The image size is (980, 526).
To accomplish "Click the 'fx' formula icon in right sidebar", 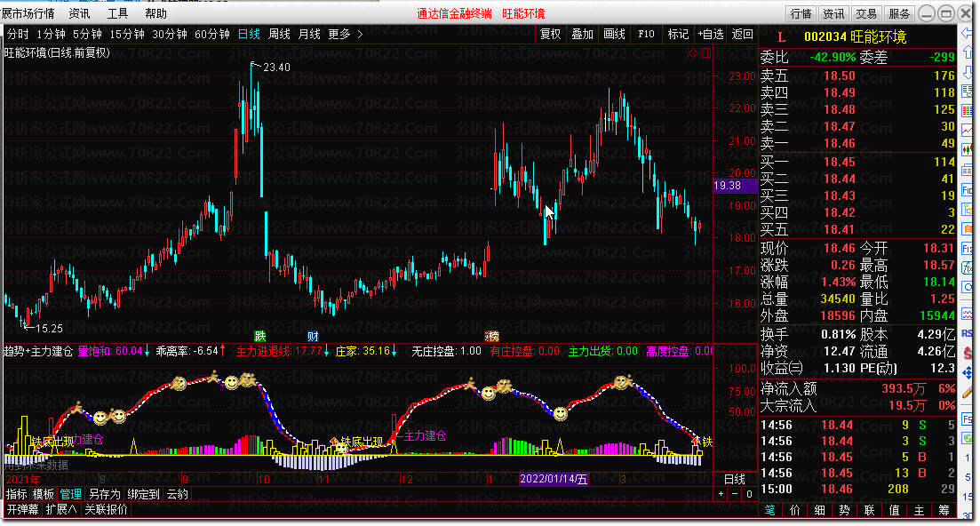I will click(x=967, y=268).
